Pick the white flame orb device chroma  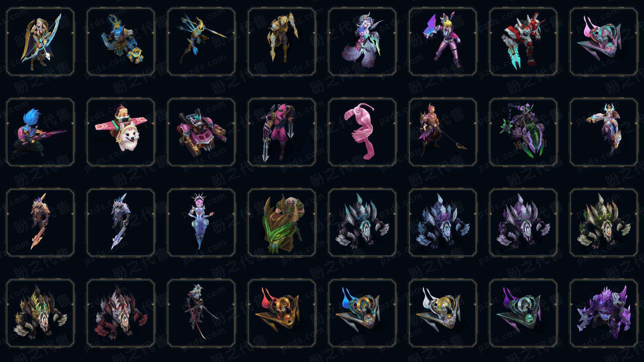443,313
